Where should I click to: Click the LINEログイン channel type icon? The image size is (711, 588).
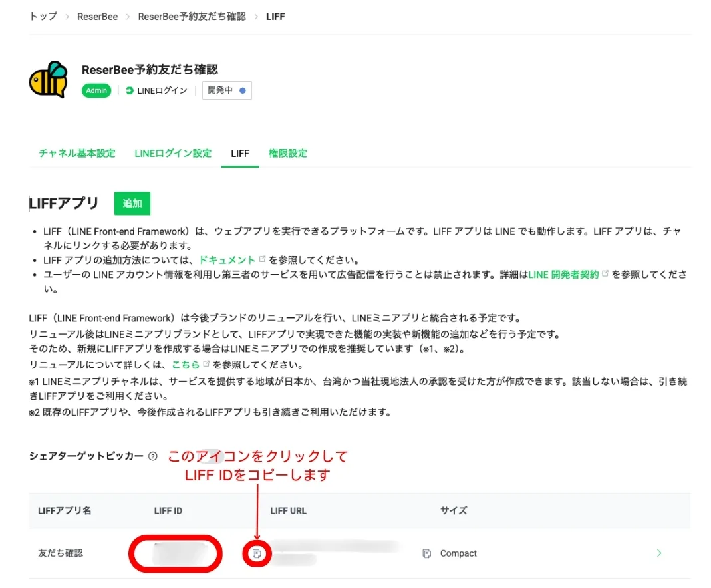pyautogui.click(x=129, y=91)
